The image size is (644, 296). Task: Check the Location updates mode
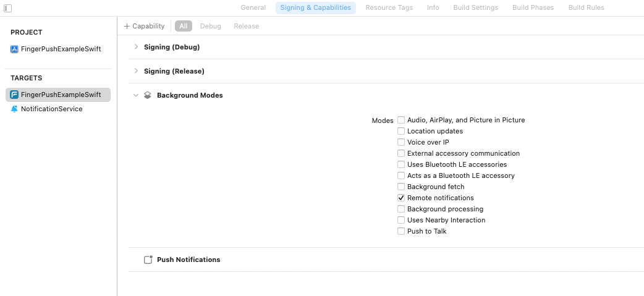pos(401,131)
